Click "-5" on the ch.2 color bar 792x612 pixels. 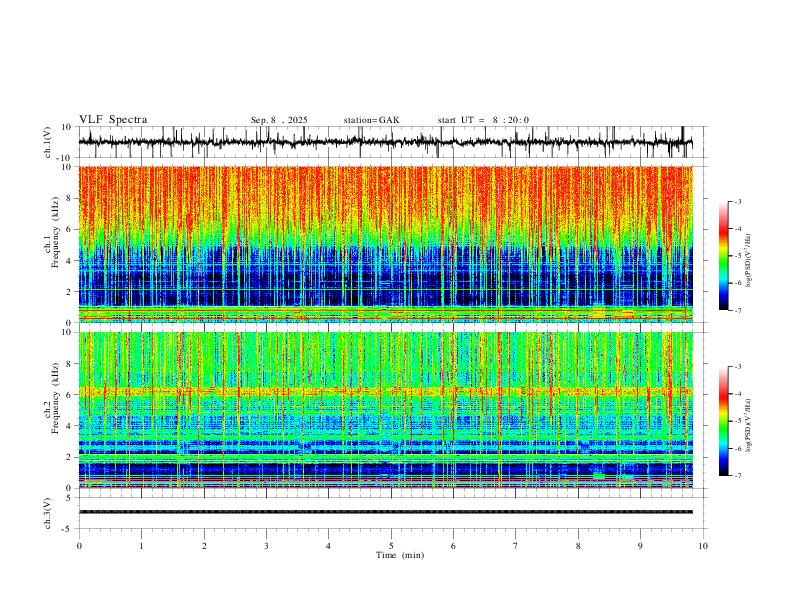pos(738,421)
